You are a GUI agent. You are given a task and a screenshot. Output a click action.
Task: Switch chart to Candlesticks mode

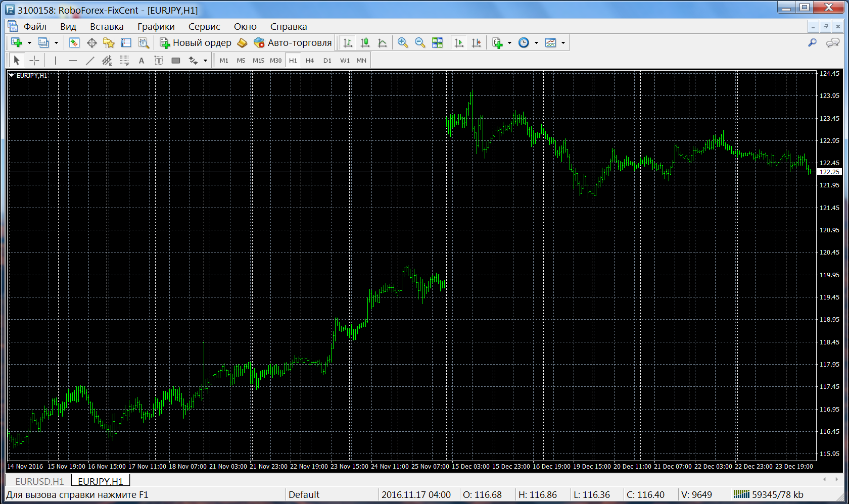(365, 43)
